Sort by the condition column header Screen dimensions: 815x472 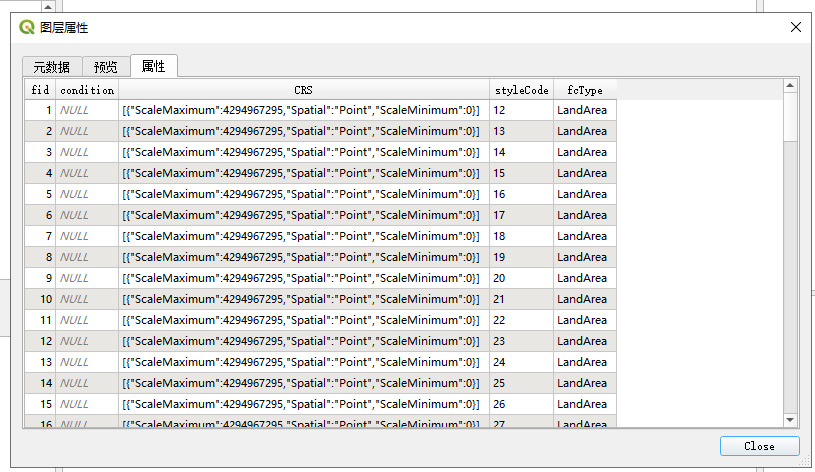(x=87, y=90)
